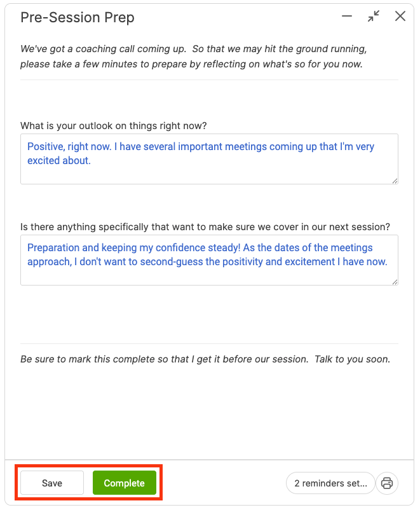This screenshot has width=420, height=510.
Task: Click the inward-pointing arrows next to minimize
Action: (x=374, y=17)
